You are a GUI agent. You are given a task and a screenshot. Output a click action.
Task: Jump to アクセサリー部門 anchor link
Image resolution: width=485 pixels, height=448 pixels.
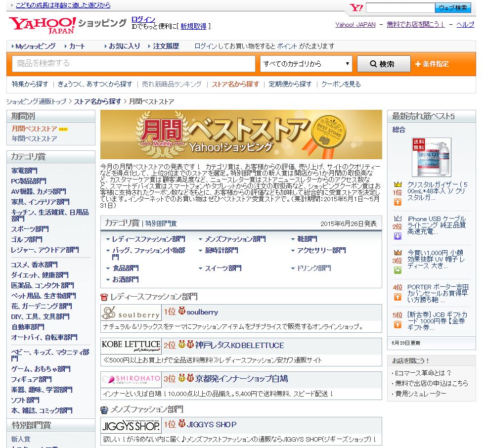[321, 250]
